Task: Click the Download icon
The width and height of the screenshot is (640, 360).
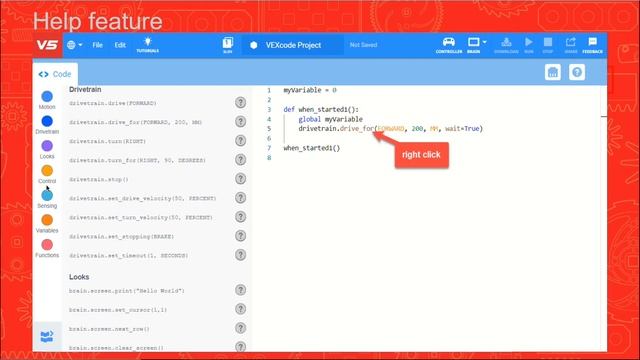Action: pos(506,45)
